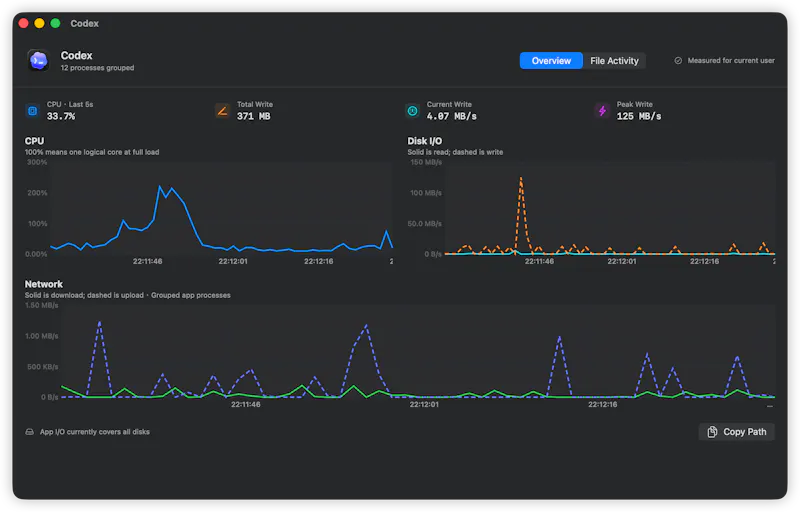This screenshot has height=512, width=800.
Task: Click the Total Write pencil icon
Action: [222, 111]
